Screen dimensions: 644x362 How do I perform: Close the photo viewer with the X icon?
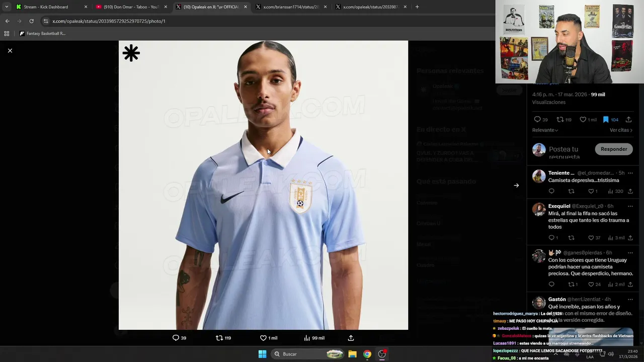coord(10,51)
